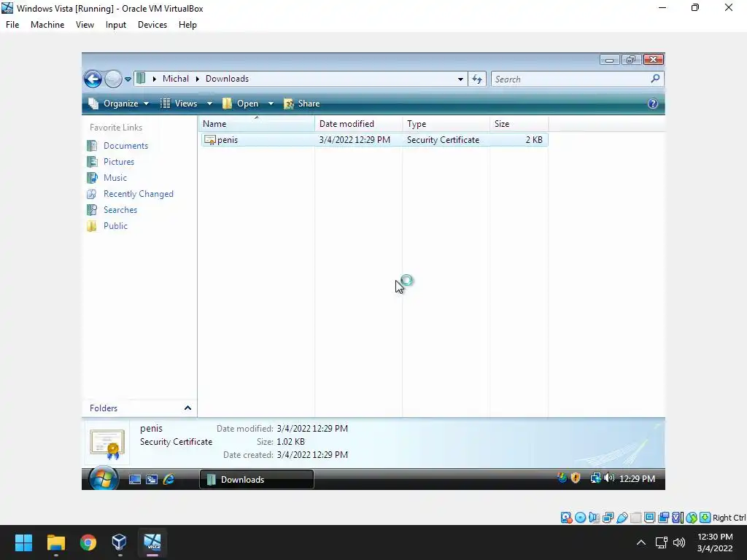Open VirtualBox Machine menu

tap(47, 25)
